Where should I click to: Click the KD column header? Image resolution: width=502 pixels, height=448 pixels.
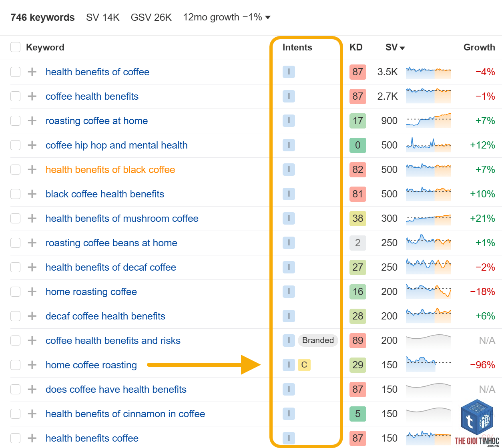point(356,47)
